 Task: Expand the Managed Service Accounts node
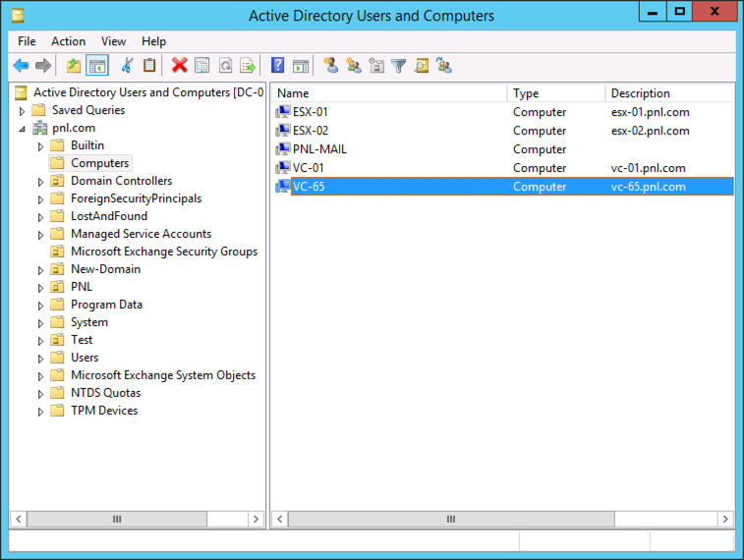40,235
